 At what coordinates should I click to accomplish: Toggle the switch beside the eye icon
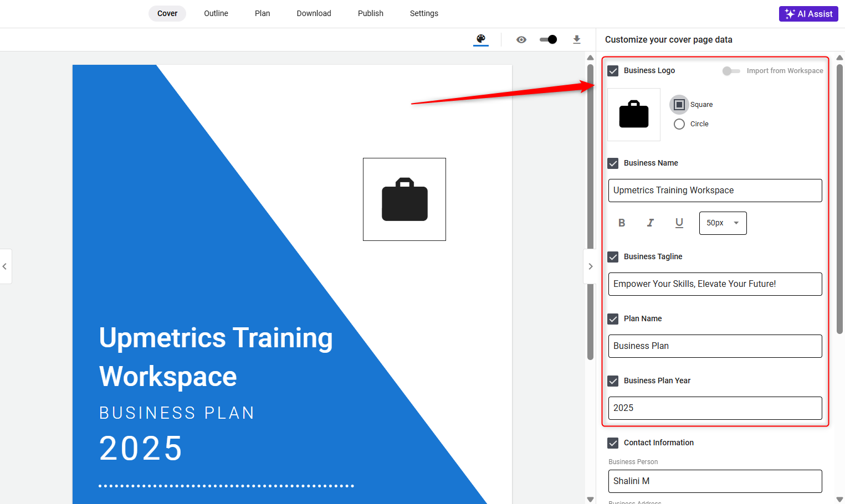(548, 39)
